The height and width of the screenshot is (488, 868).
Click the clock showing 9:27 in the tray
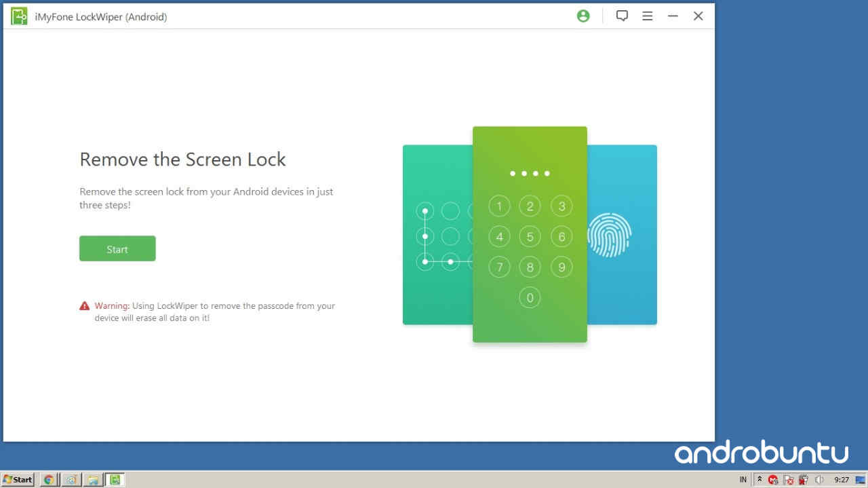pyautogui.click(x=842, y=480)
